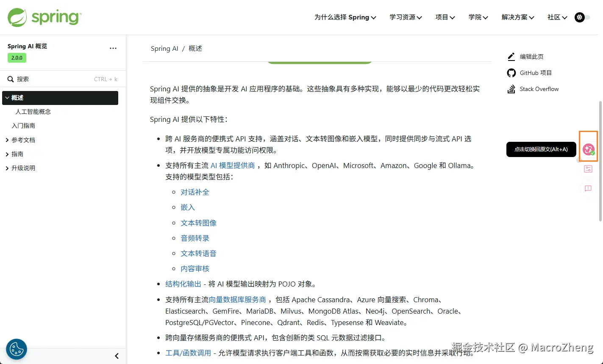Go to 入门指南 in the sidebar
This screenshot has width=603, height=364.
coord(23,126)
